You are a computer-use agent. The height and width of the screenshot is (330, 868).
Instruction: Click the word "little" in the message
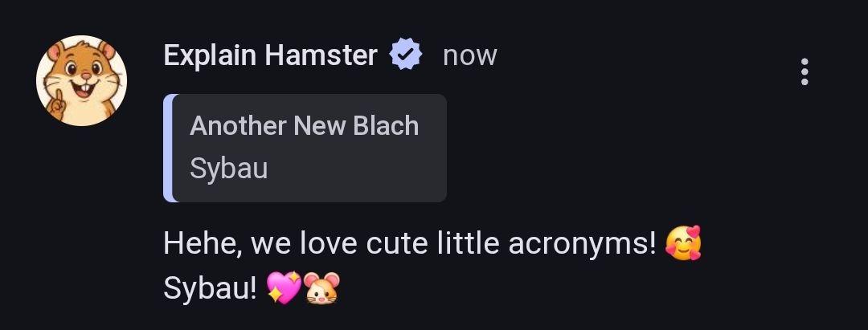pos(469,244)
